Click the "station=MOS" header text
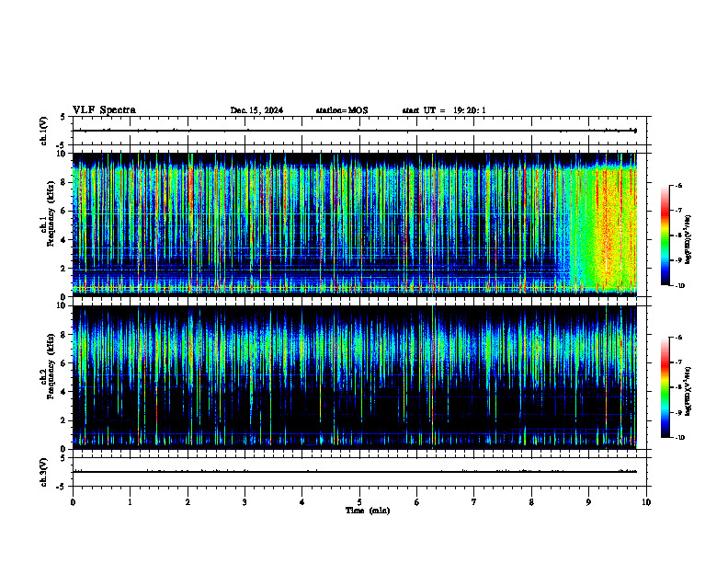728x563 pixels. tap(342, 110)
